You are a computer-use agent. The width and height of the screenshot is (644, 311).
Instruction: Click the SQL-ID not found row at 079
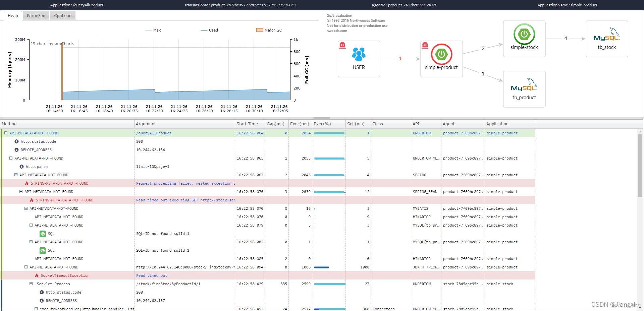[163, 234]
